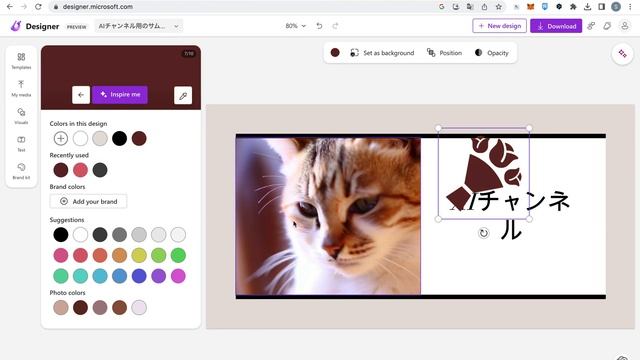This screenshot has width=640, height=360.
Task: Open the Position option in toolbar
Action: tap(444, 53)
